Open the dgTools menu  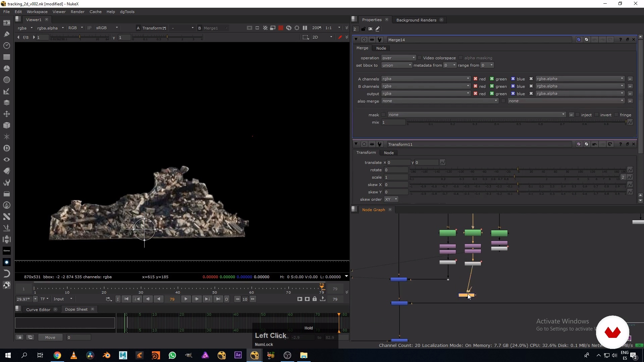pos(127,12)
